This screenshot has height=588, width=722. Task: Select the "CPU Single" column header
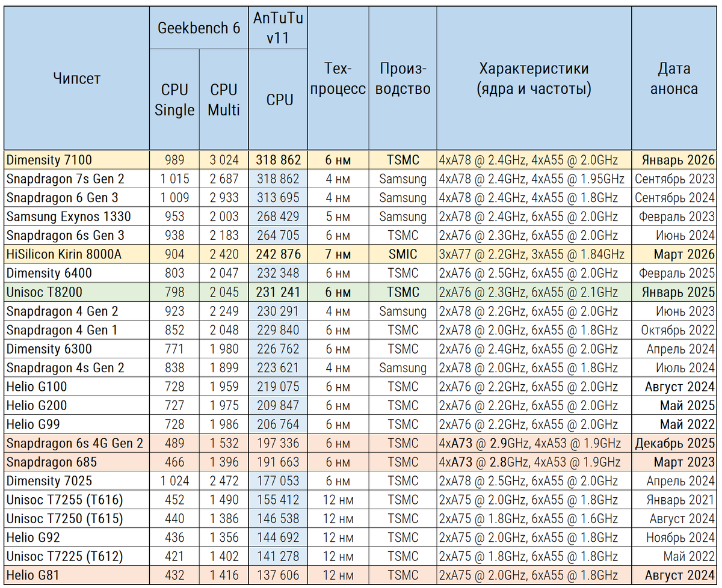pyautogui.click(x=174, y=100)
